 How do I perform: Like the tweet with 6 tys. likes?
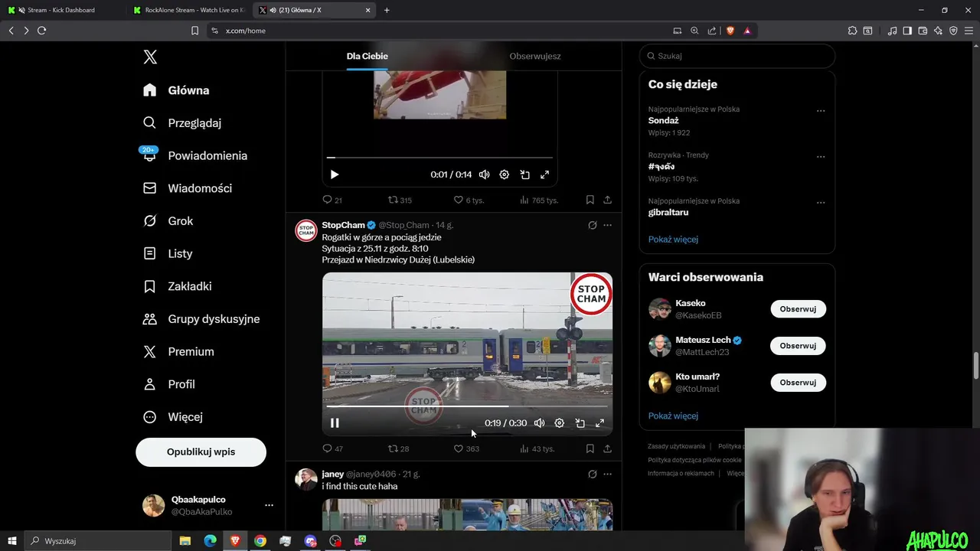(469, 200)
